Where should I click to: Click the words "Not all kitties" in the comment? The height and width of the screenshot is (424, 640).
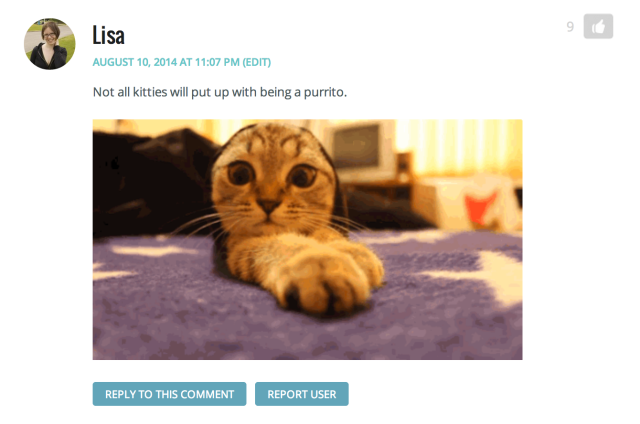130,92
